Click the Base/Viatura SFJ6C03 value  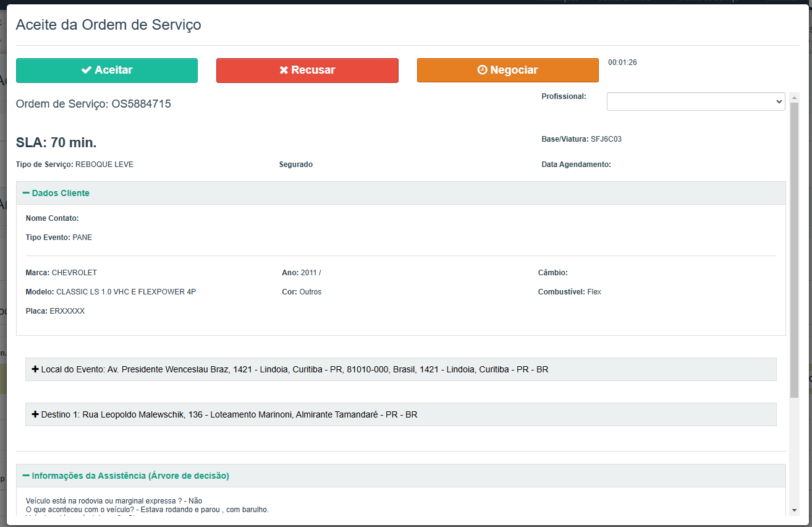click(x=606, y=139)
